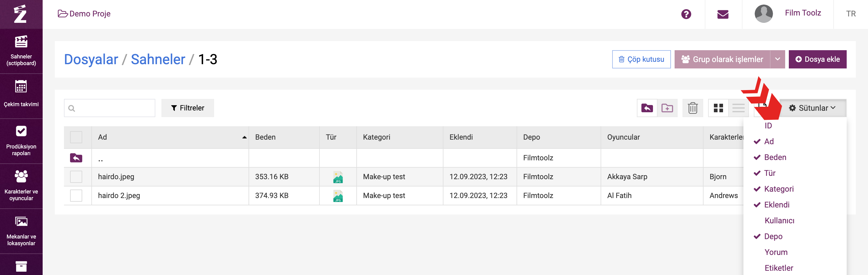Screen dimensions: 868x275
Task: Open the hairdo.jpeg file name
Action: [x=116, y=177]
